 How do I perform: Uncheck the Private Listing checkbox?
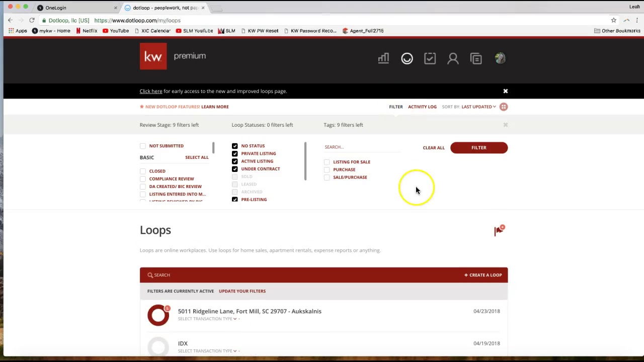[x=235, y=153]
